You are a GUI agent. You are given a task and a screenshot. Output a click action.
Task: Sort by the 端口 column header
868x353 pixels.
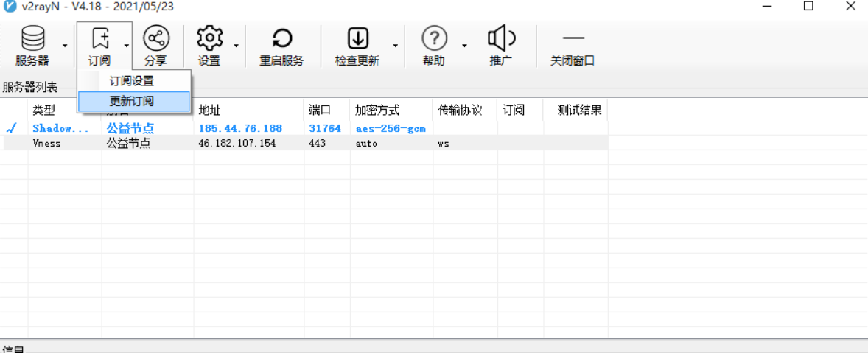[319, 110]
